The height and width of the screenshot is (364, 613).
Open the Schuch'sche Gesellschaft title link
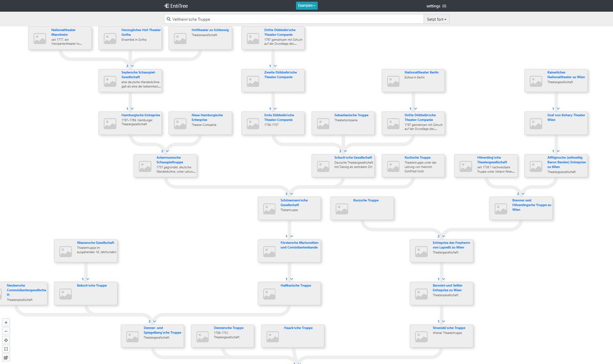coord(353,157)
